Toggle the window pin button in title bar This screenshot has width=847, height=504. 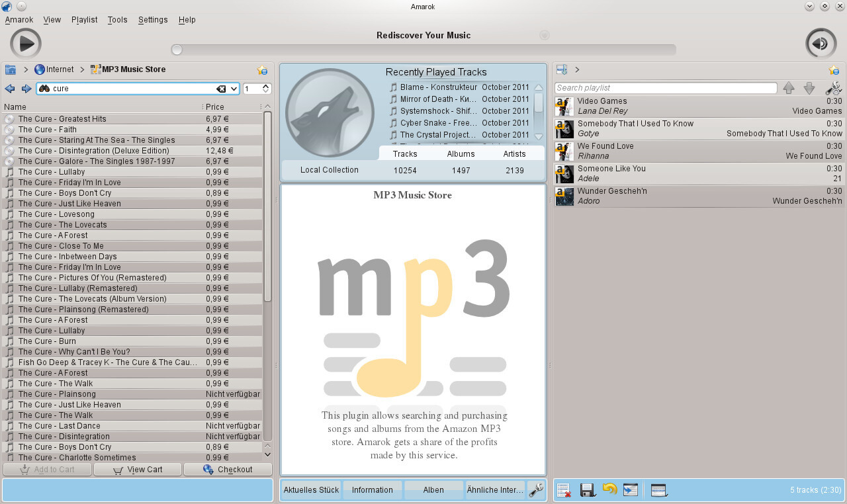click(21, 7)
